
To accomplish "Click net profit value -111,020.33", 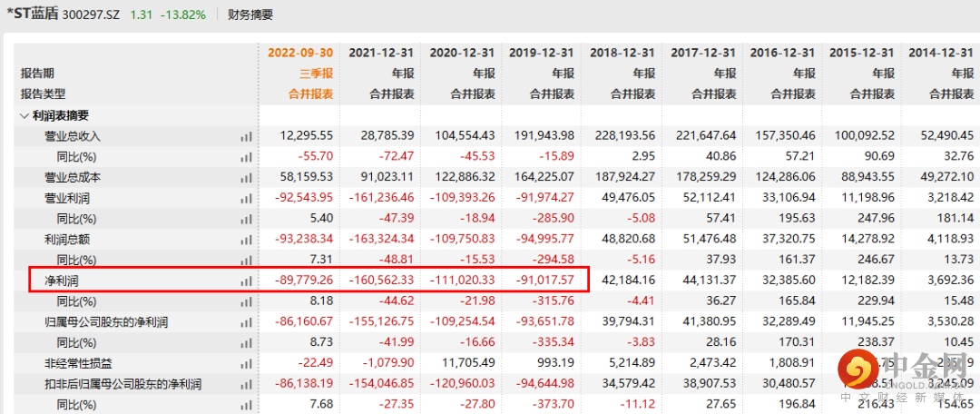I will click(463, 281).
